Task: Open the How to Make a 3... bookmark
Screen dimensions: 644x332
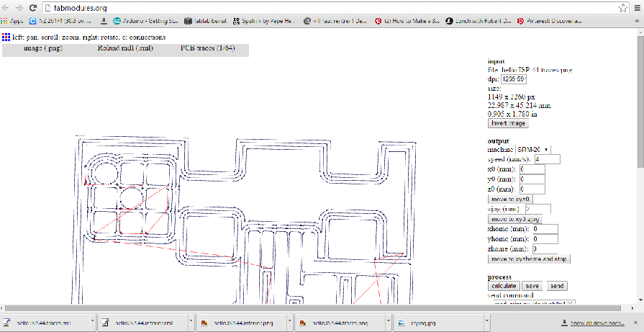Action: coord(407,21)
